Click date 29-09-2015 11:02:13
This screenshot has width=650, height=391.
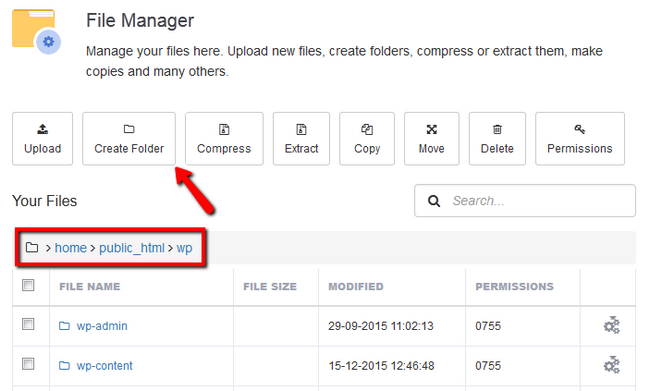pyautogui.click(x=381, y=326)
